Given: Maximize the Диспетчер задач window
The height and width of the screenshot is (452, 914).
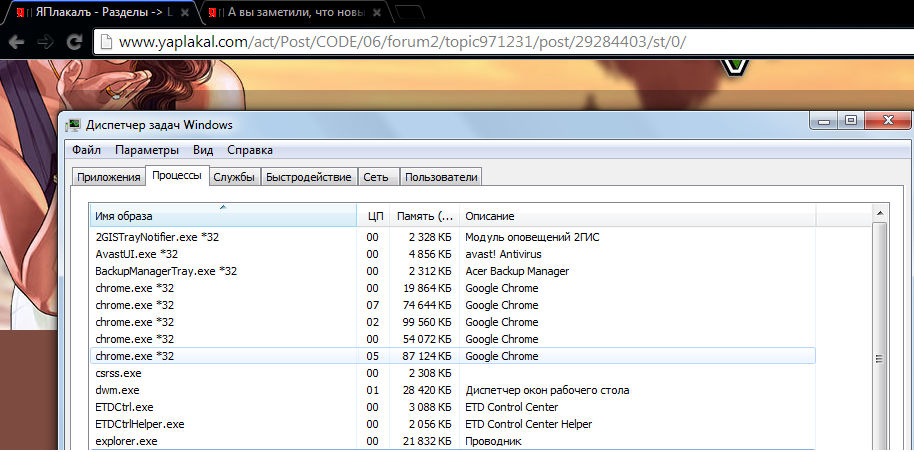Looking at the screenshot, I should (851, 121).
